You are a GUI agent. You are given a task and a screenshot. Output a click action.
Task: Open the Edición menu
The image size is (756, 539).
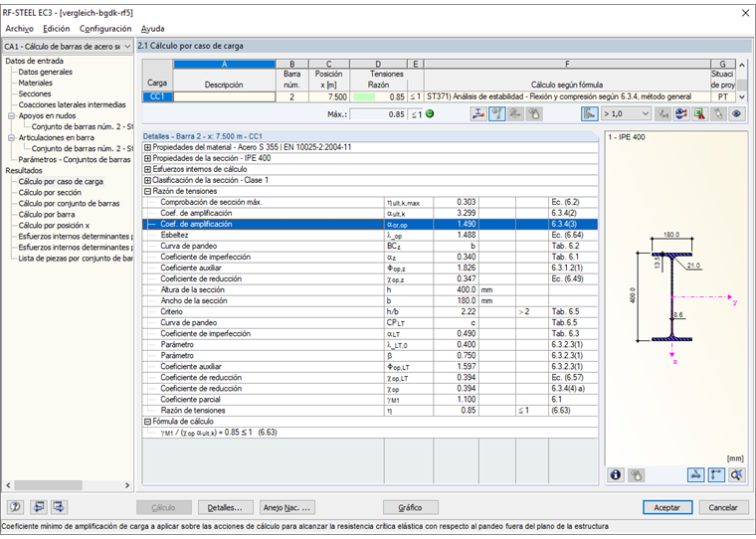click(57, 29)
